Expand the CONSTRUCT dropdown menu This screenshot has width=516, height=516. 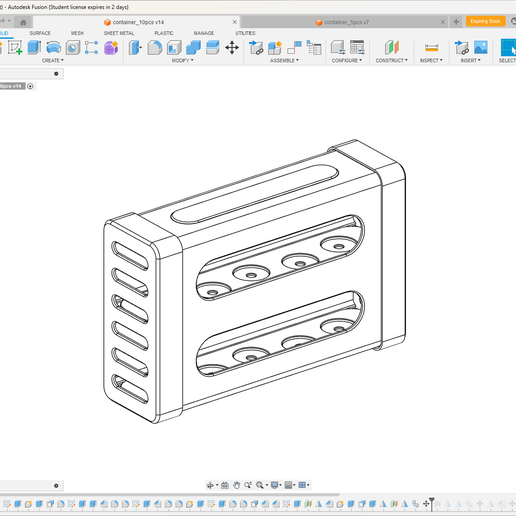[391, 60]
